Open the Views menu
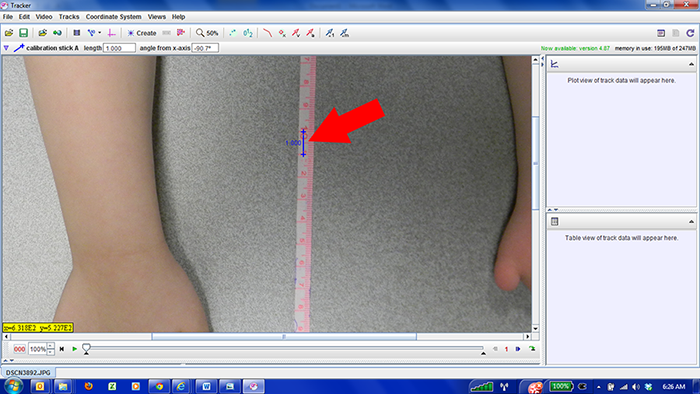The image size is (700, 394). click(x=157, y=17)
